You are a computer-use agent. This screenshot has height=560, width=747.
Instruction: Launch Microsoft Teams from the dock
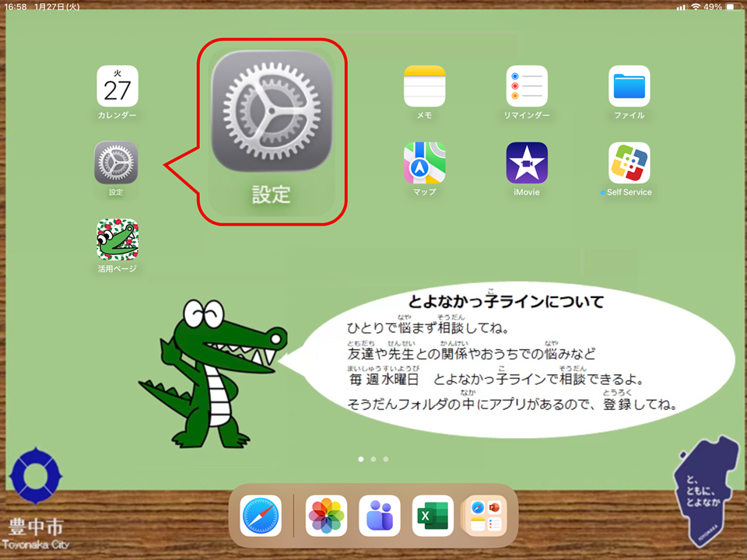pyautogui.click(x=379, y=516)
